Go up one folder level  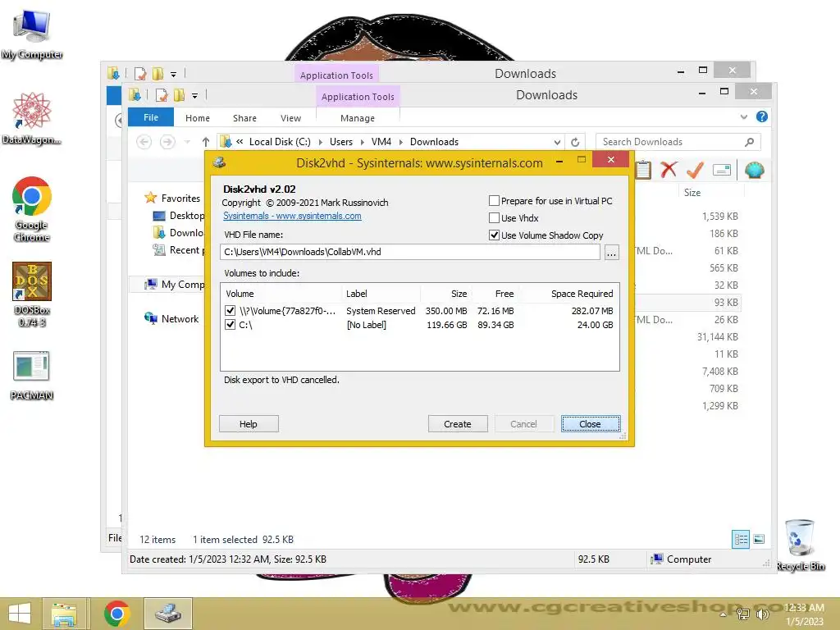click(206, 142)
